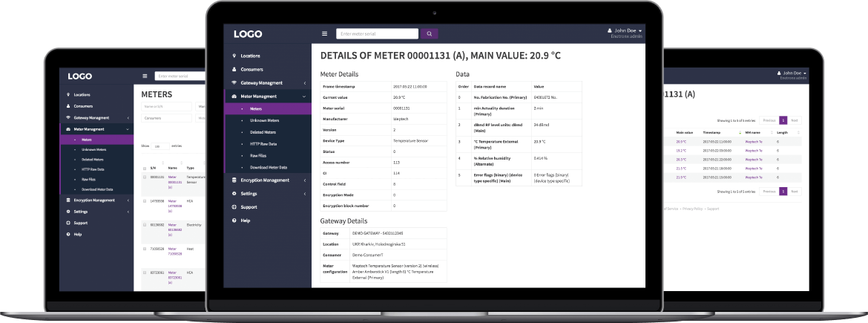The image size is (868, 323).
Task: Sort by MM name arrow in right window
Action: pyautogui.click(x=772, y=133)
